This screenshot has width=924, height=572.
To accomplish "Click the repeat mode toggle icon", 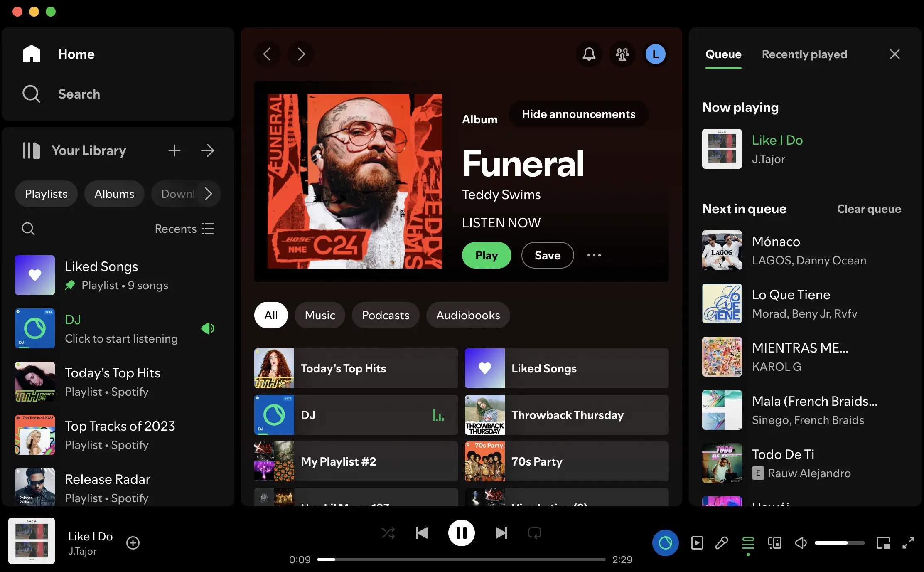I will 535,533.
